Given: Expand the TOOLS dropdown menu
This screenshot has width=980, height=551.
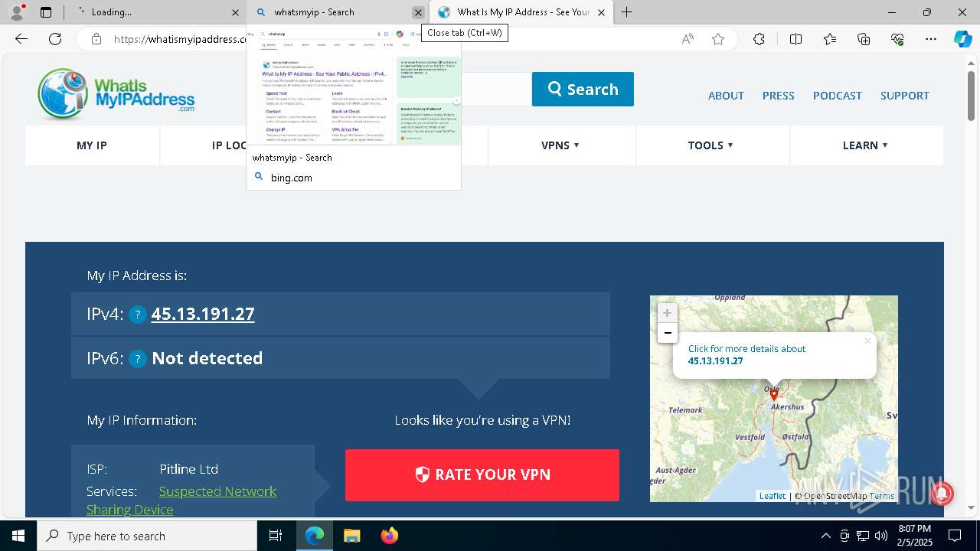Looking at the screenshot, I should point(710,145).
